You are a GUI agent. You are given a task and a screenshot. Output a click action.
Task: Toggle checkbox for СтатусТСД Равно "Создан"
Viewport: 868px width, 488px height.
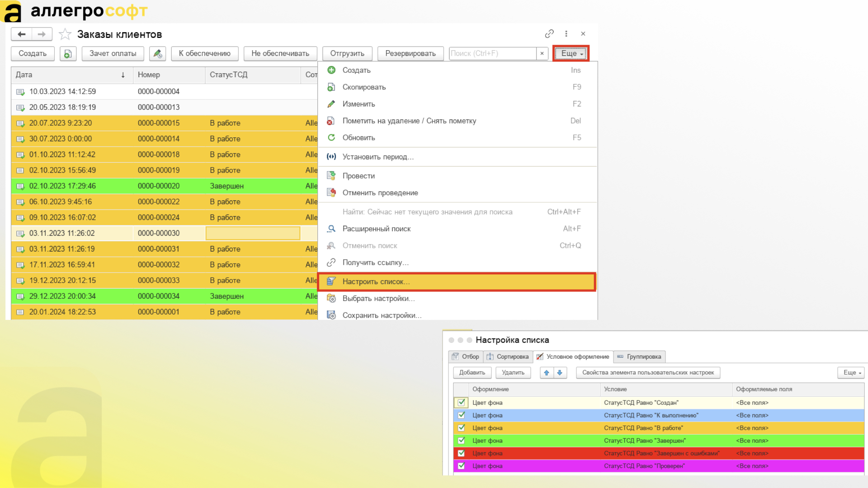coord(461,402)
